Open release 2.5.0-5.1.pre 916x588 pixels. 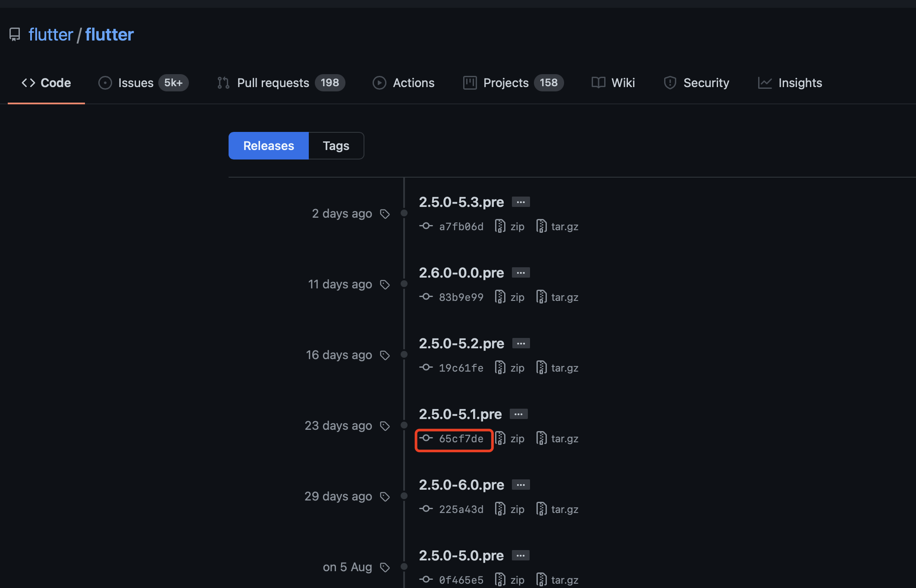coord(460,414)
